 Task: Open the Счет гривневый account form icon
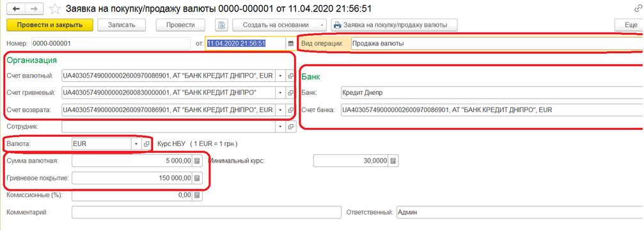(291, 93)
